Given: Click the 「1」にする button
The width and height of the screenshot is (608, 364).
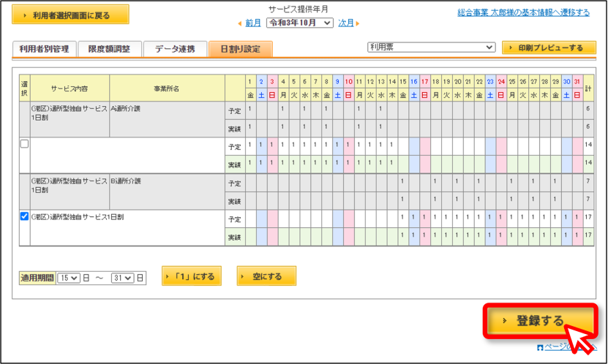Looking at the screenshot, I should click(x=192, y=276).
